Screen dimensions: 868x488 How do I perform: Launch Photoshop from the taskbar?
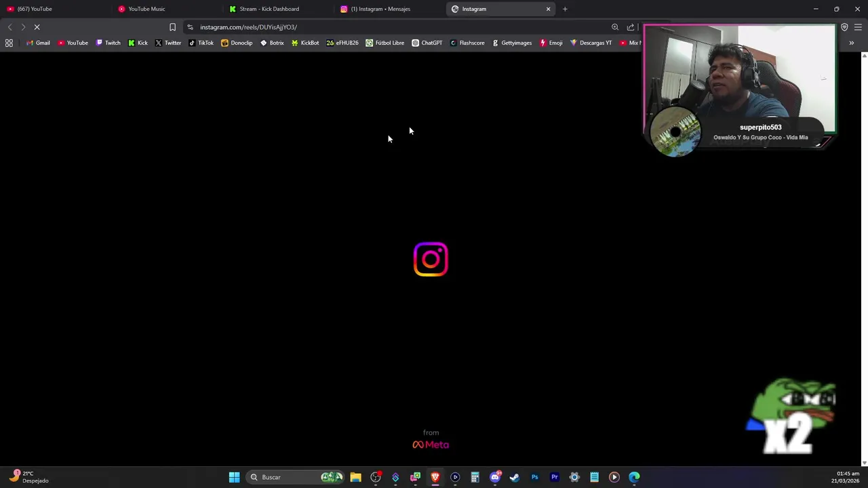click(x=534, y=477)
